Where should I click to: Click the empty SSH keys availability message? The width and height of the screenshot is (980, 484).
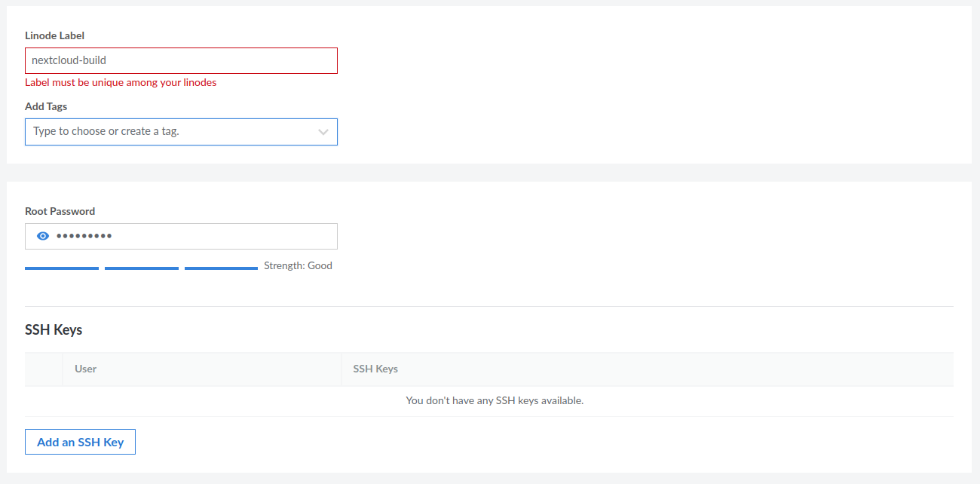coord(495,400)
